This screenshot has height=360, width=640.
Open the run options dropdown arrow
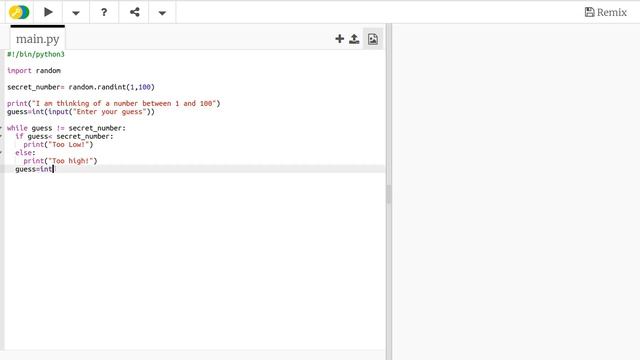pyautogui.click(x=76, y=13)
